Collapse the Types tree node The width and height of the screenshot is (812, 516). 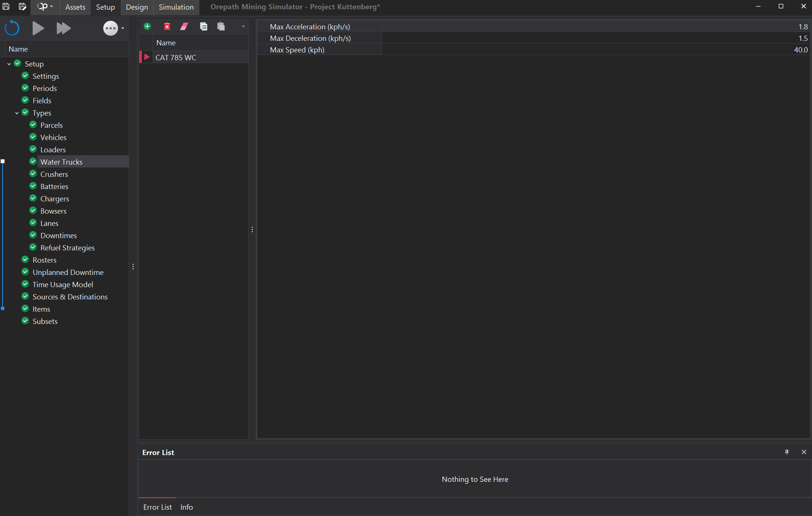[17, 113]
